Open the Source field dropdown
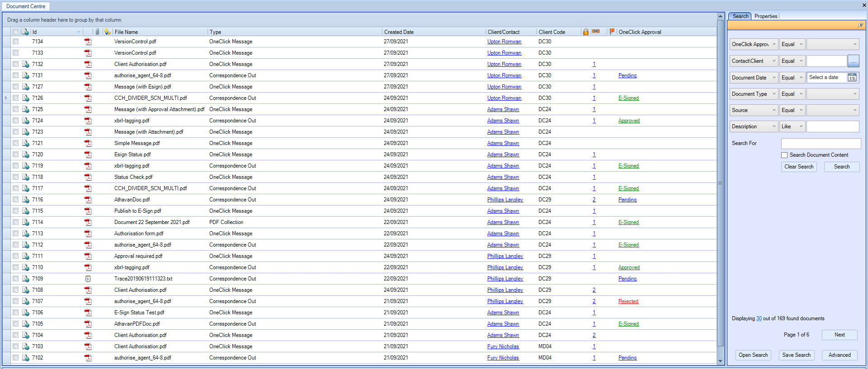Viewport: 868px width, 369px height. 754,110
